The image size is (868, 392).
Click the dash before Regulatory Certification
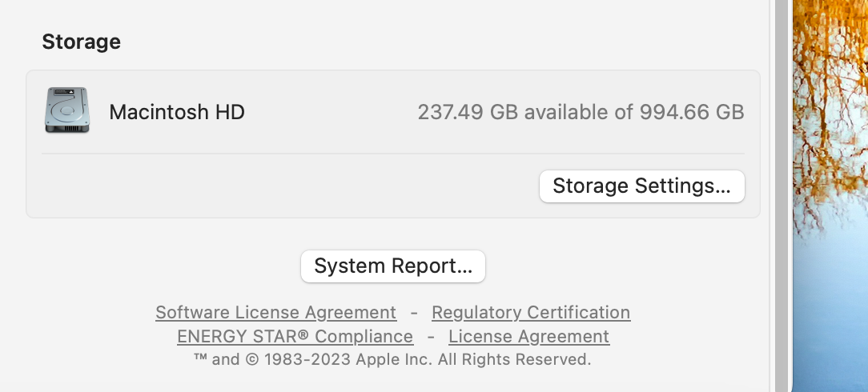(414, 312)
